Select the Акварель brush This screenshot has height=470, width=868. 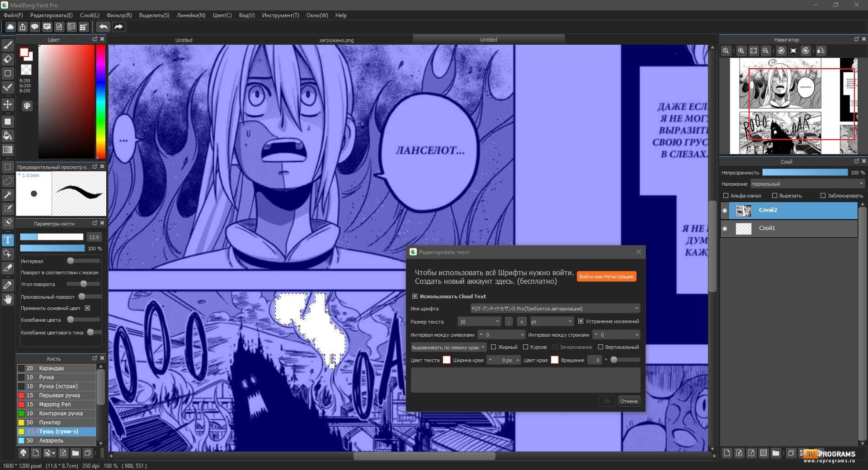57,441
